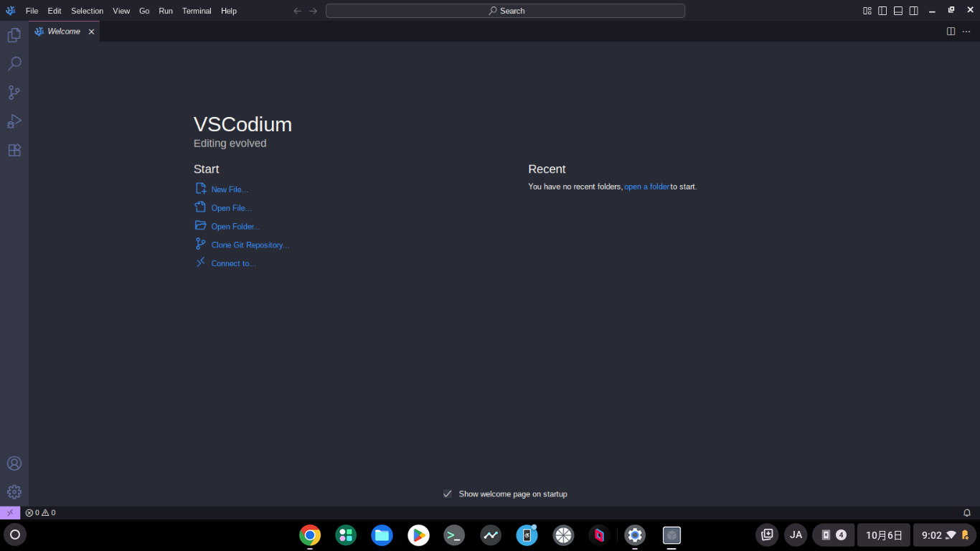Open the Source Control view

[14, 93]
